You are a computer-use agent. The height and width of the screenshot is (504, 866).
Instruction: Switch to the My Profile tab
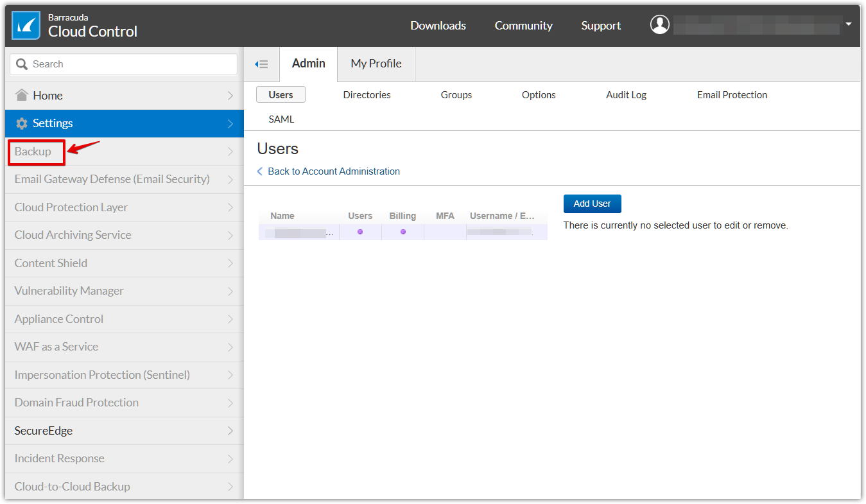coord(376,64)
